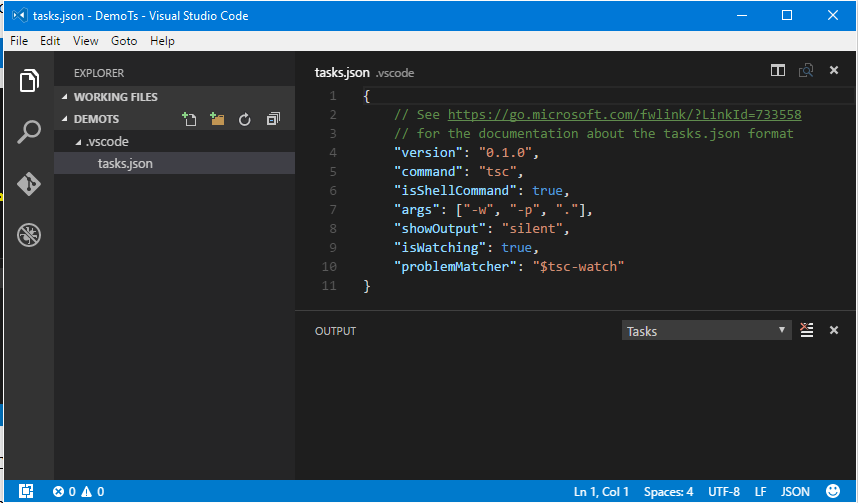Refresh the DEMOTS explorer tree
This screenshot has width=858, height=503.
pyautogui.click(x=245, y=119)
